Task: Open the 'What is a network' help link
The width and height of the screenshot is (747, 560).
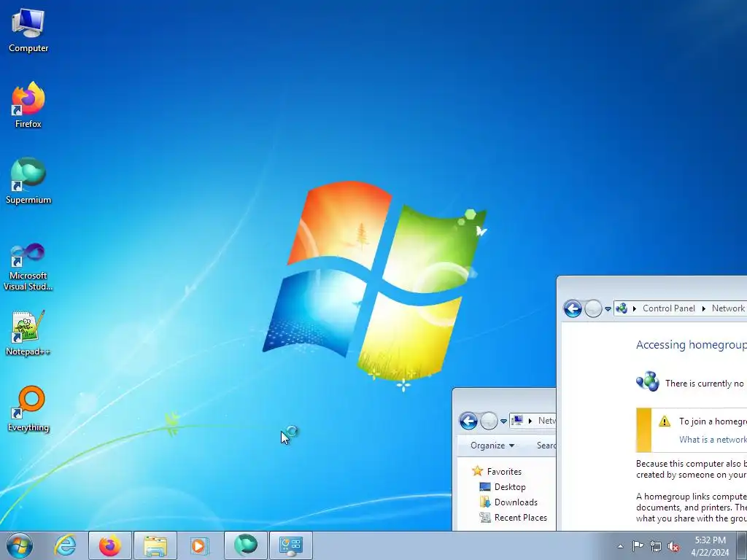Action: pyautogui.click(x=713, y=440)
